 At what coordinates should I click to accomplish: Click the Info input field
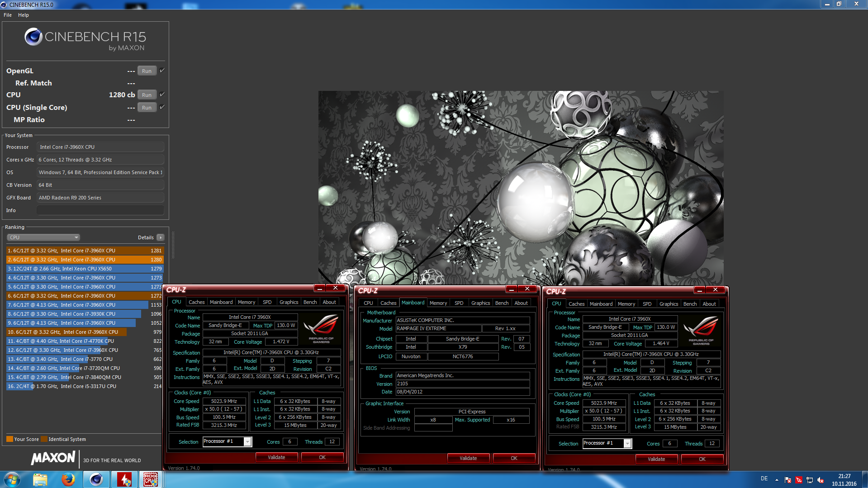100,210
